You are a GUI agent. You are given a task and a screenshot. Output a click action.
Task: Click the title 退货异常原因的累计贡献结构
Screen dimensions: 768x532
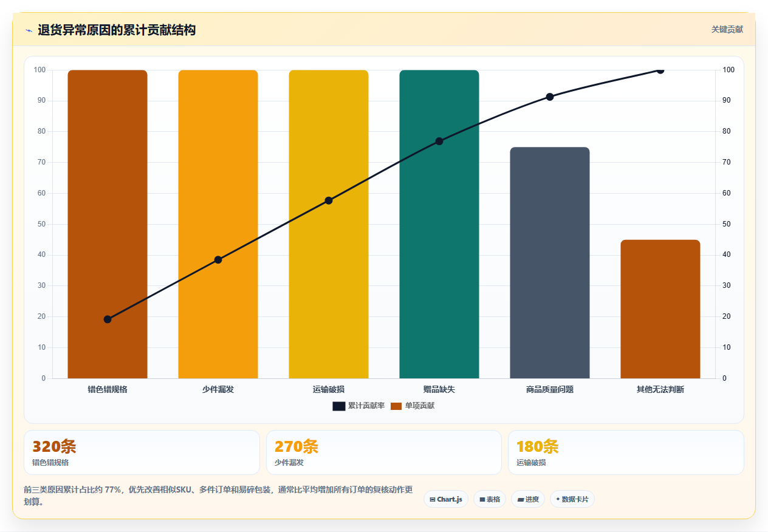(x=117, y=30)
